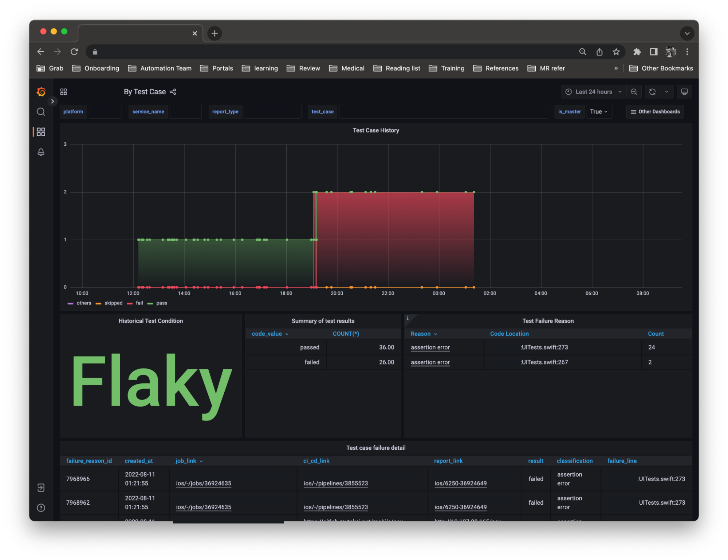Click the service_name filter input

(x=186, y=112)
